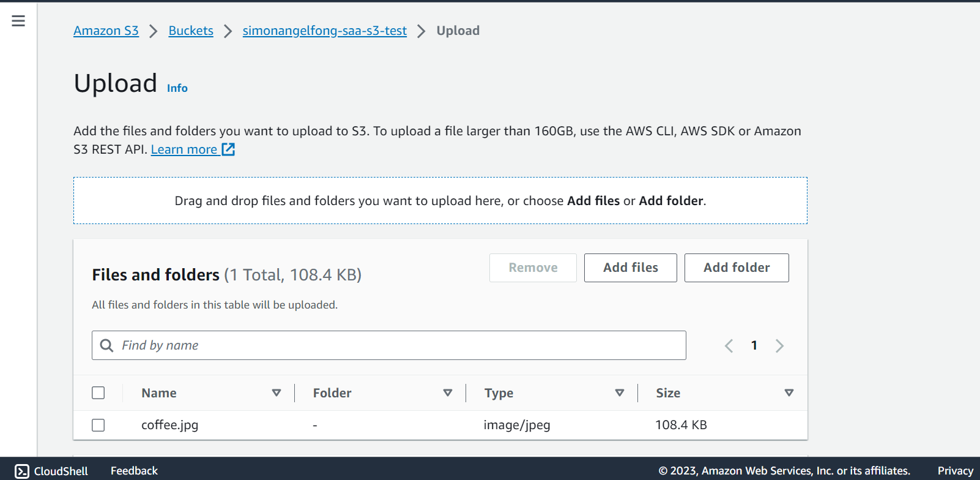Select all files checkbox in header
The image size is (980, 480).
point(98,393)
